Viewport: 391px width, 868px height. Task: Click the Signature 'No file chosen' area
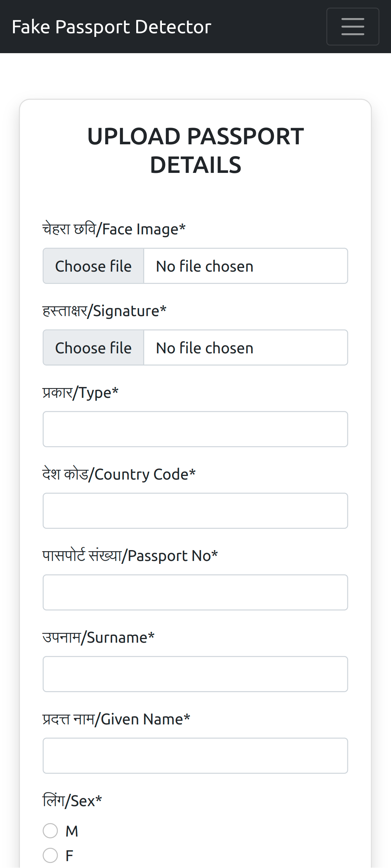point(246,348)
